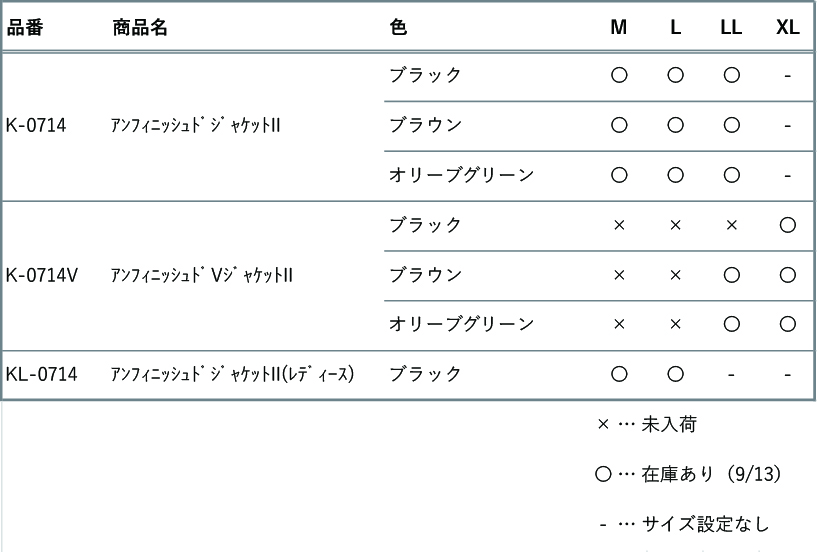The image size is (817, 552).
Task: Click product number KL-0714
Action: click(x=42, y=374)
